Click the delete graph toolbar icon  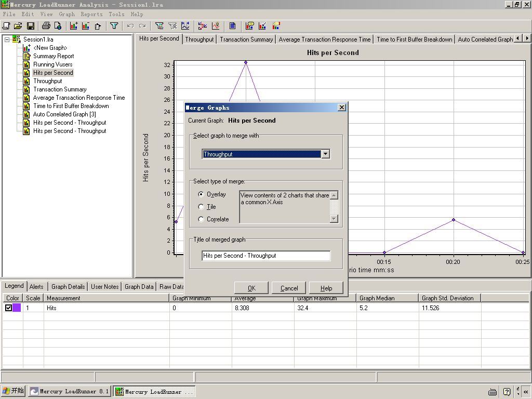pos(86,26)
